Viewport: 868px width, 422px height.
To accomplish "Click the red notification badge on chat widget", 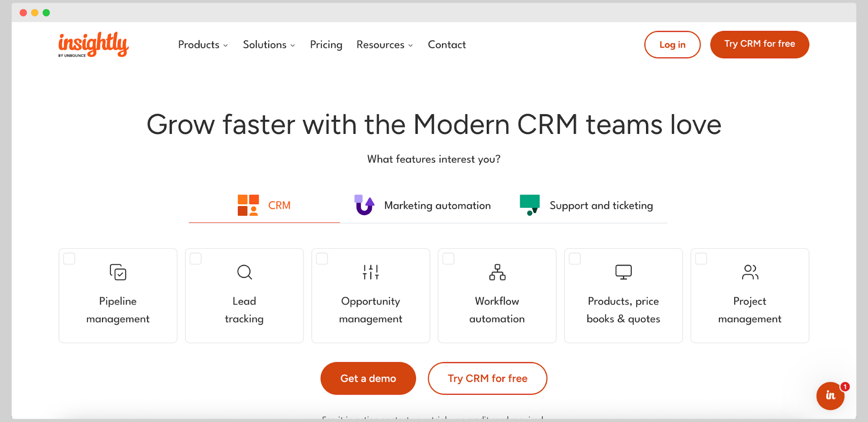I will 845,386.
